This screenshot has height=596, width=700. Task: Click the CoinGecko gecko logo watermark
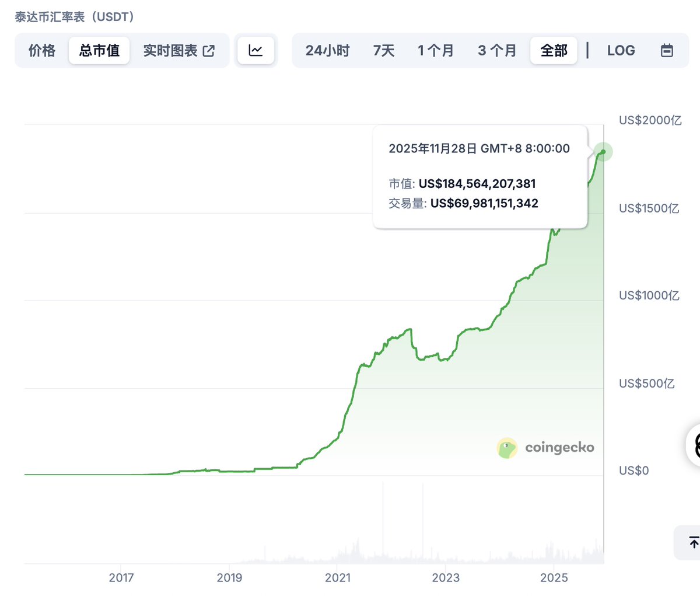507,448
